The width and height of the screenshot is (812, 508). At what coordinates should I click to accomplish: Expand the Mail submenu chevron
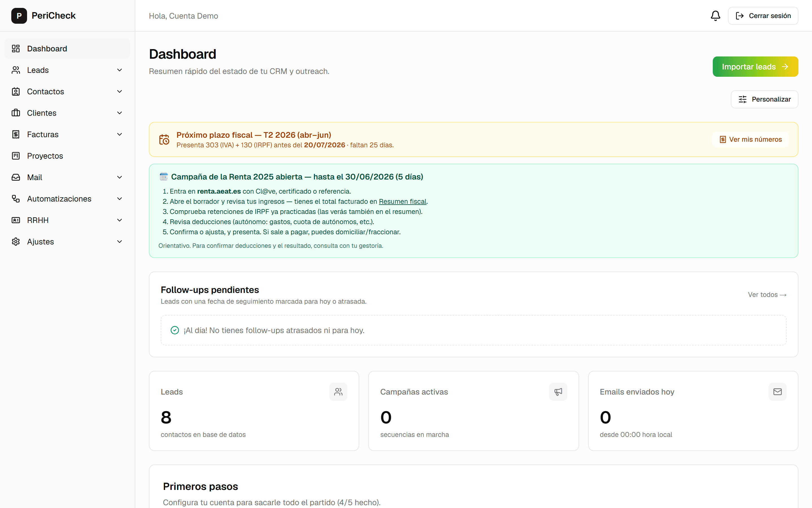click(120, 178)
